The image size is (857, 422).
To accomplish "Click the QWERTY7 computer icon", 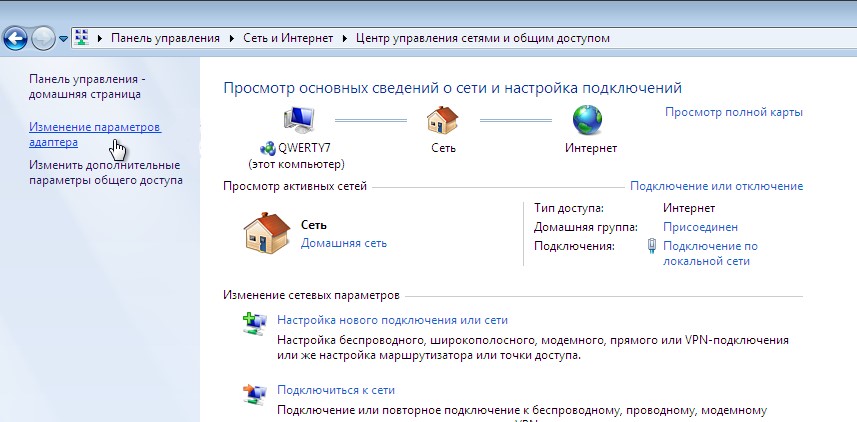I will click(298, 120).
